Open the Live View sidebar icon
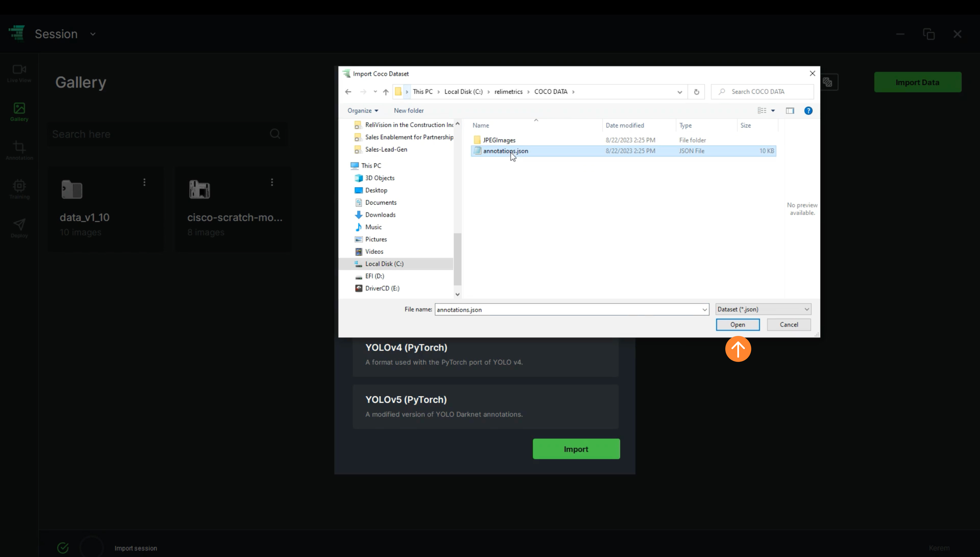The height and width of the screenshot is (557, 980). coord(19,73)
